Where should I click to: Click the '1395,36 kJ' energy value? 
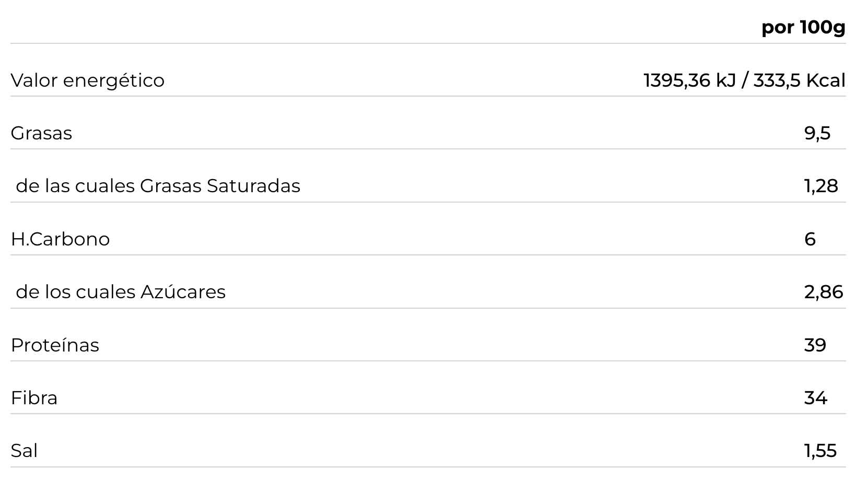(689, 80)
